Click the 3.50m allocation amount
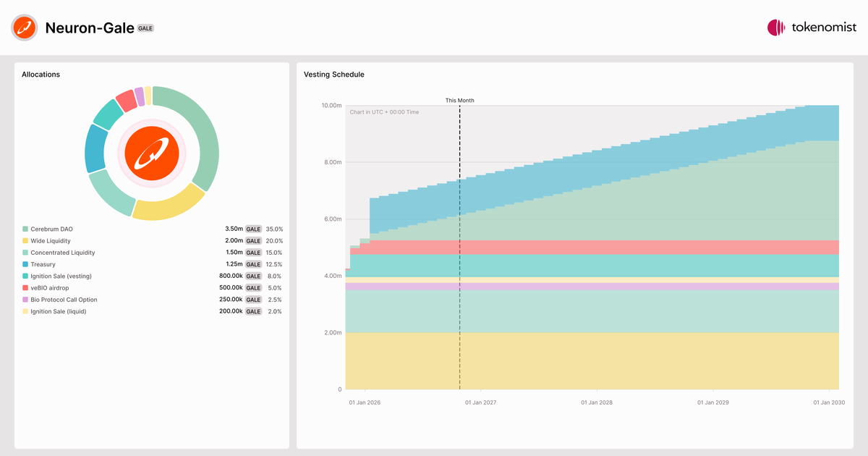 pyautogui.click(x=234, y=229)
